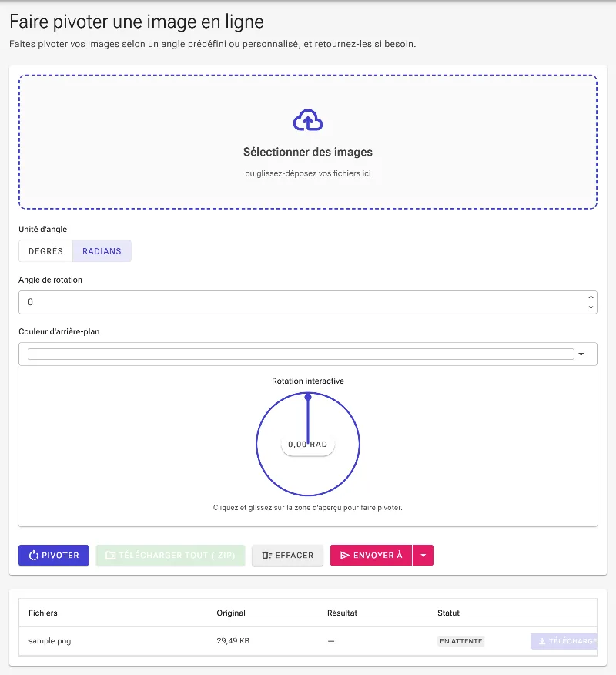616x675 pixels.
Task: Click the ENVOYER À button
Action: (371, 556)
